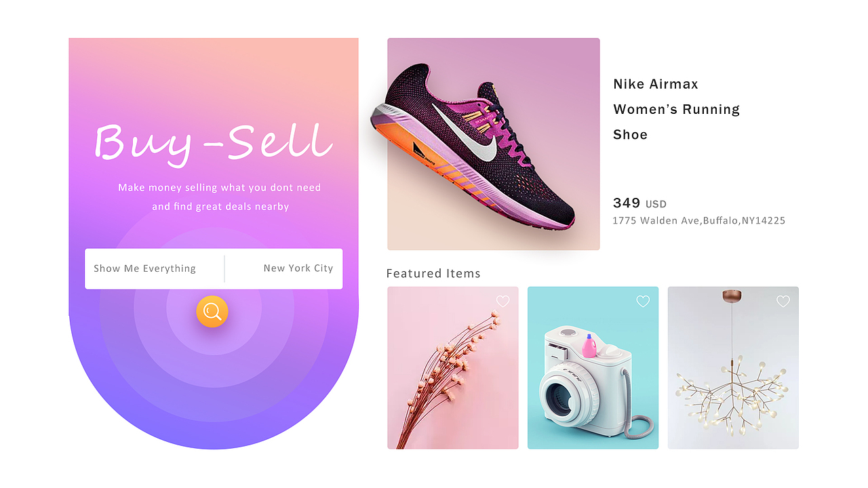This screenshot has height=488, width=868.
Task: Open the white camera featured item
Action: point(593,367)
